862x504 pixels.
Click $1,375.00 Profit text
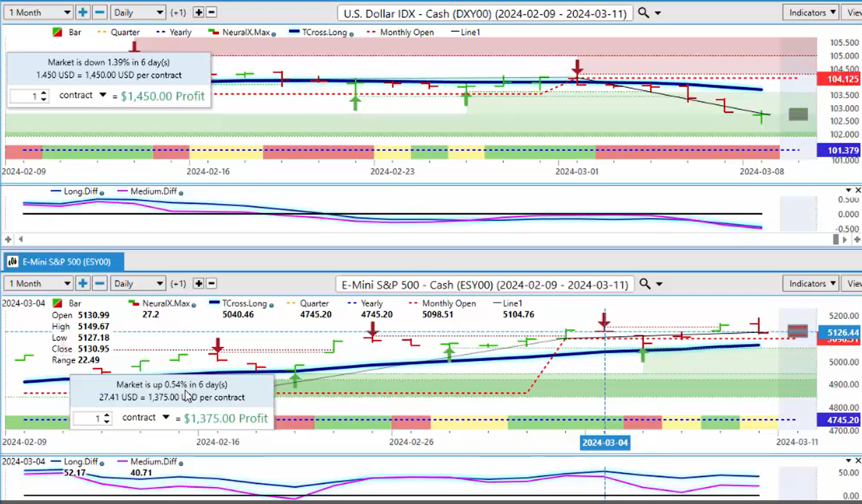226,418
